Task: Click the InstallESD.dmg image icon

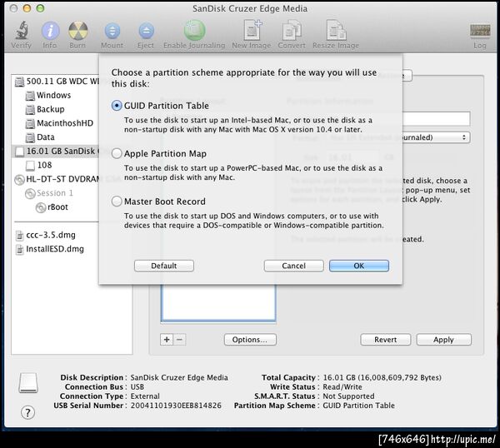Action: [x=20, y=250]
